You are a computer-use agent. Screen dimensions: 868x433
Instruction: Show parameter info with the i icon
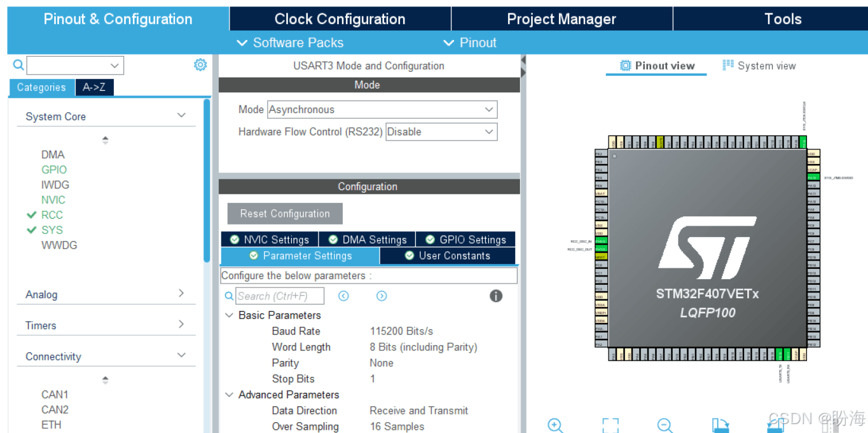pos(496,296)
